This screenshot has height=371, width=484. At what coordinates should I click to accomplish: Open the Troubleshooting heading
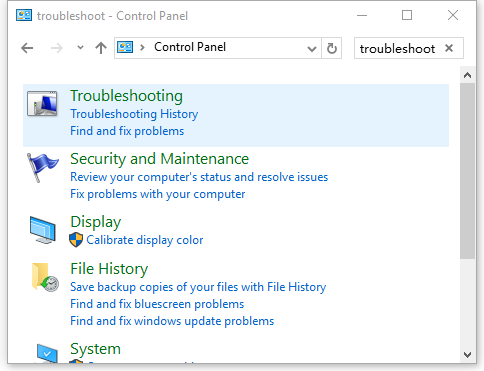[126, 96]
